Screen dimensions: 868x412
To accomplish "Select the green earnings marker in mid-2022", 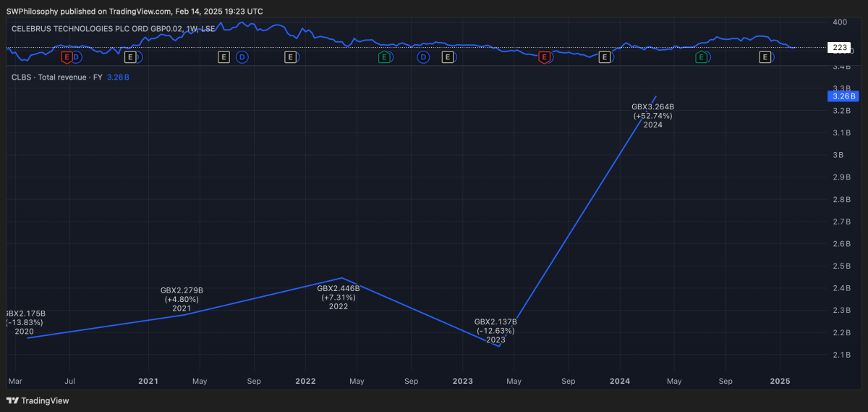I will (385, 56).
